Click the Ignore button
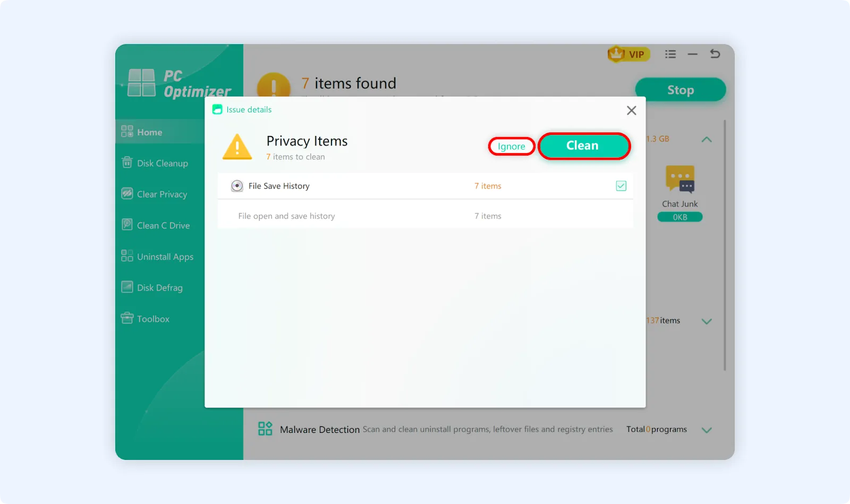This screenshot has height=504, width=850. point(511,147)
